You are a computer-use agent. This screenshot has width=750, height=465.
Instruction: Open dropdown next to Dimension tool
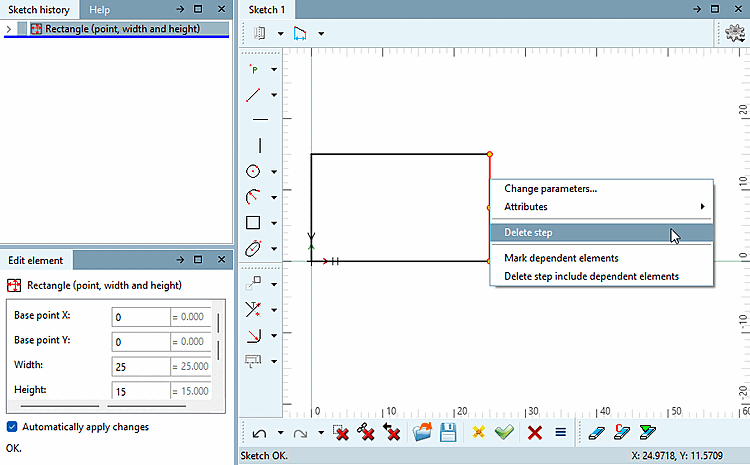pos(274,362)
